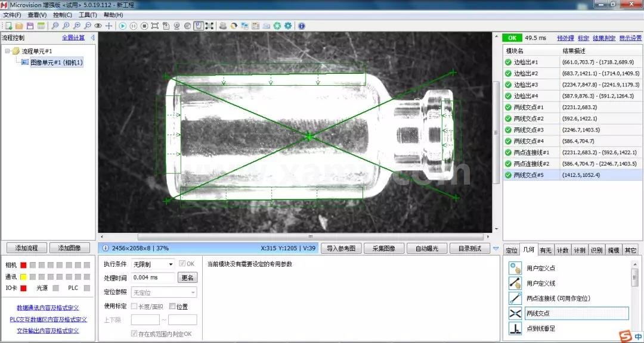
Task: Switch to the 有无 tab
Action: pyautogui.click(x=546, y=250)
